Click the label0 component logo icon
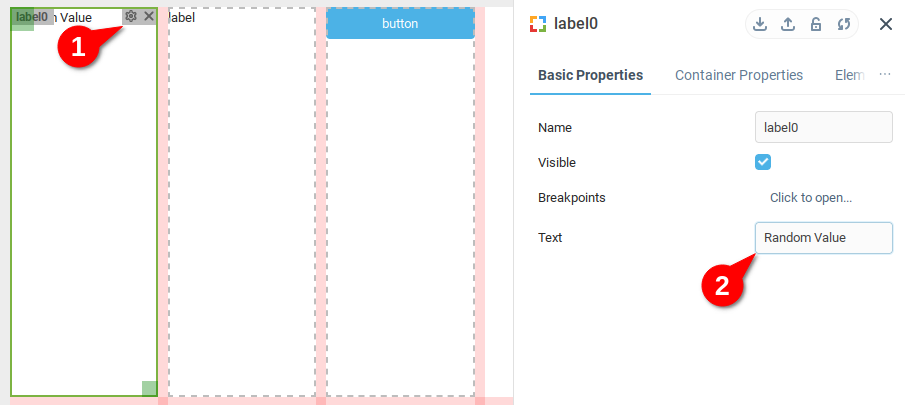 [x=538, y=25]
